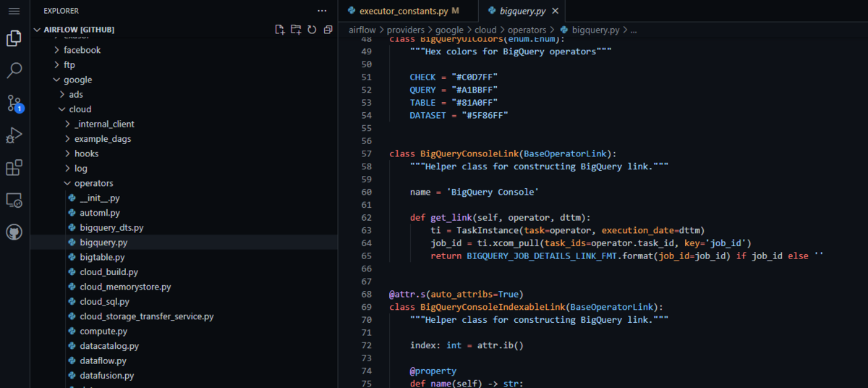Click get_link method name
The image size is (868, 388).
click(451, 218)
